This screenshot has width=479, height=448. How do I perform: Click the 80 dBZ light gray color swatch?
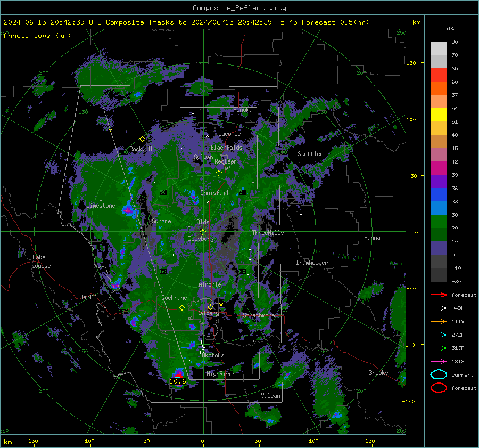pyautogui.click(x=439, y=48)
